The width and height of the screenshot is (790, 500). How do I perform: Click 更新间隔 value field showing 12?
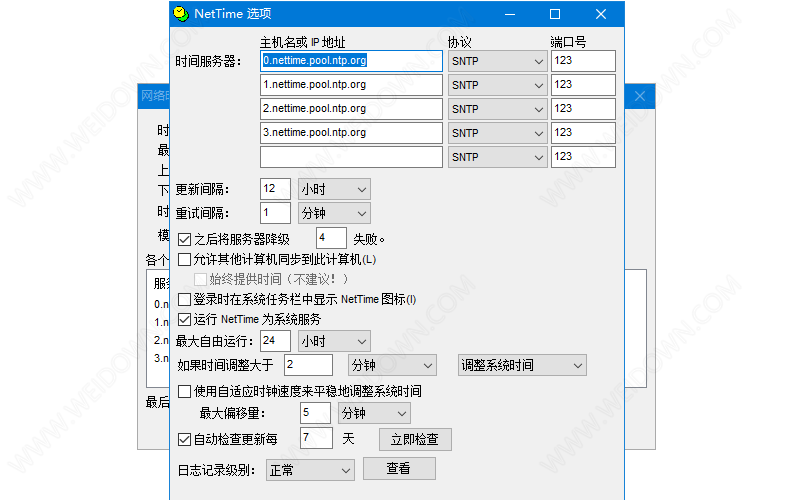click(x=275, y=190)
